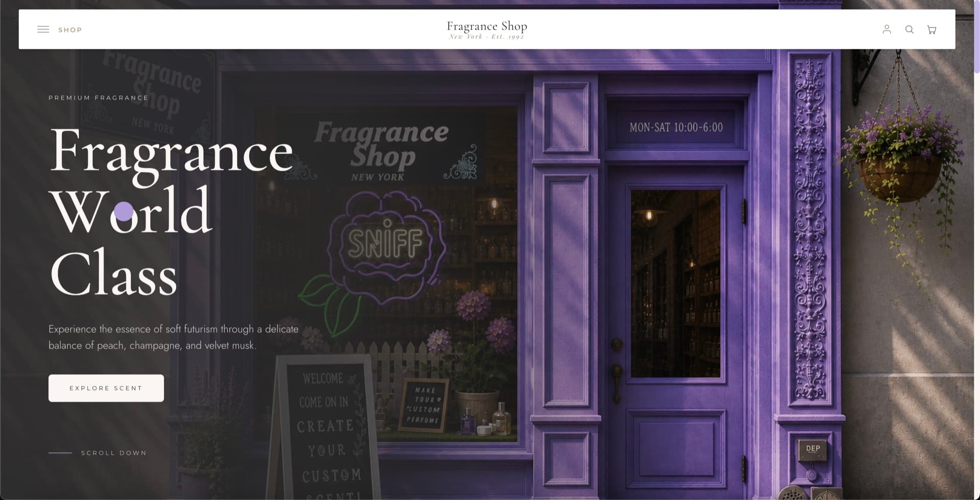Click the Premium Fragrance label

[99, 98]
